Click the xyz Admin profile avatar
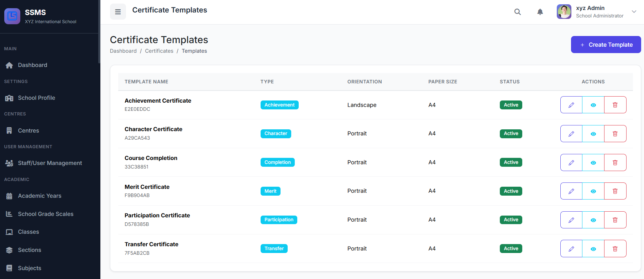The height and width of the screenshot is (279, 644). coord(564,12)
